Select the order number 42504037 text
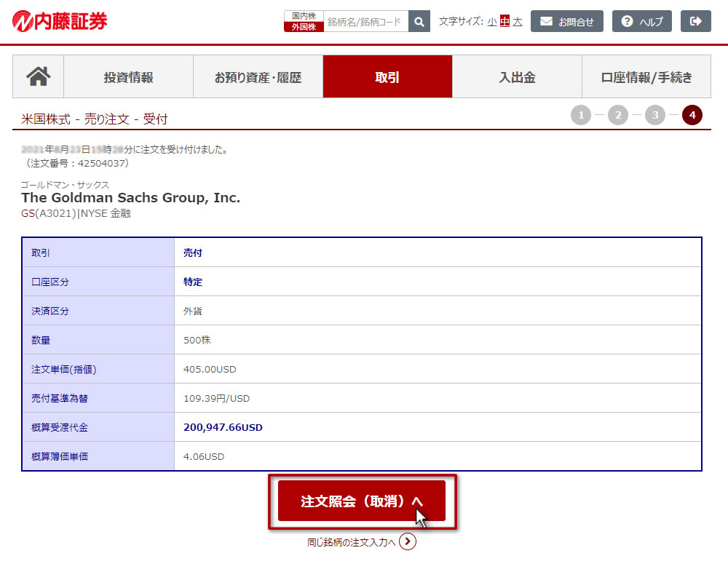 [102, 164]
